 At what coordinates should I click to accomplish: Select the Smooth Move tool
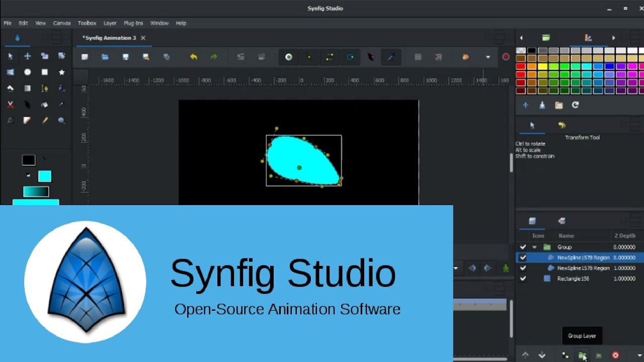28,56
